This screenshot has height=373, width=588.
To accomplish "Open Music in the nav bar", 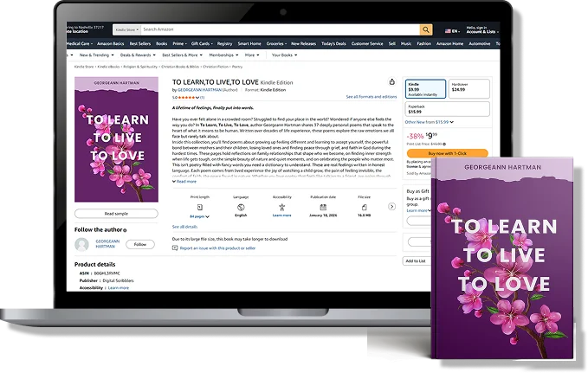I will point(406,44).
